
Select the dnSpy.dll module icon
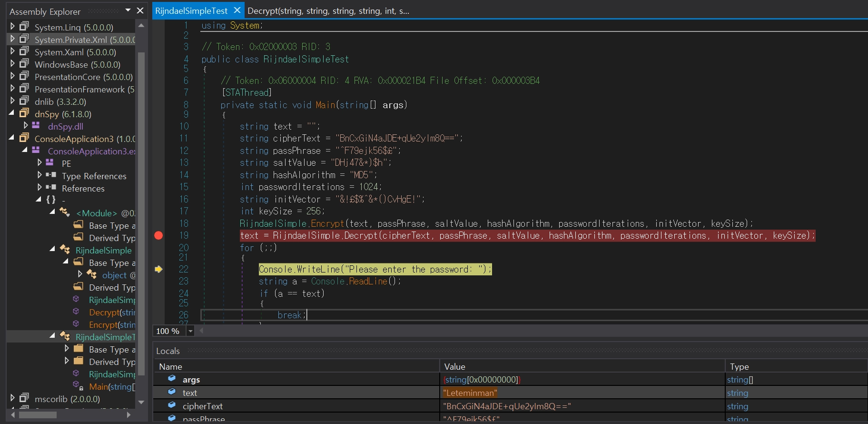coord(36,126)
